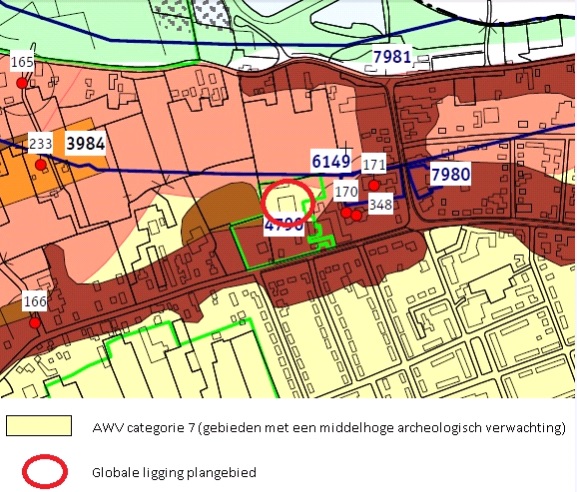Click the number label 233
This screenshot has width=577, height=492.
tap(40, 144)
